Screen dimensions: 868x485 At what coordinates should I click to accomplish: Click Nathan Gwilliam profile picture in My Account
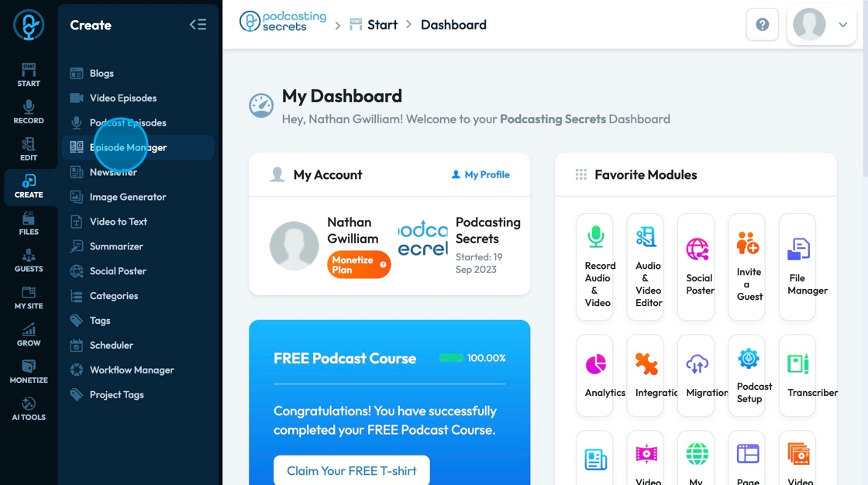[294, 246]
